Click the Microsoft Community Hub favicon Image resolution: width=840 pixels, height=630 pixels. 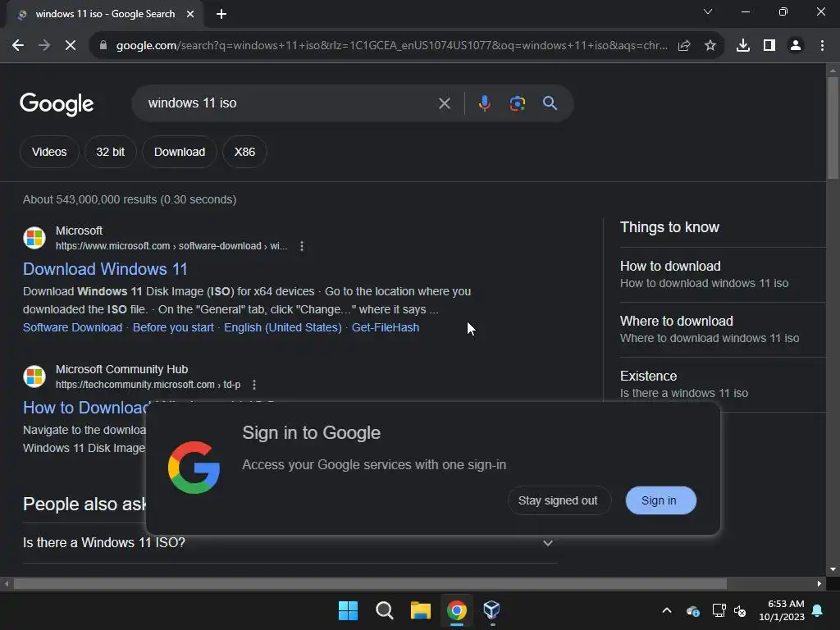click(x=34, y=376)
